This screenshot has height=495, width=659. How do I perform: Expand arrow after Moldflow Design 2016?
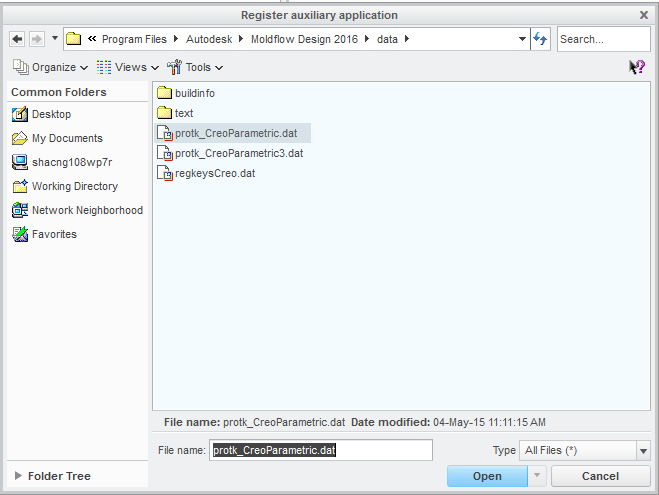[x=367, y=39]
